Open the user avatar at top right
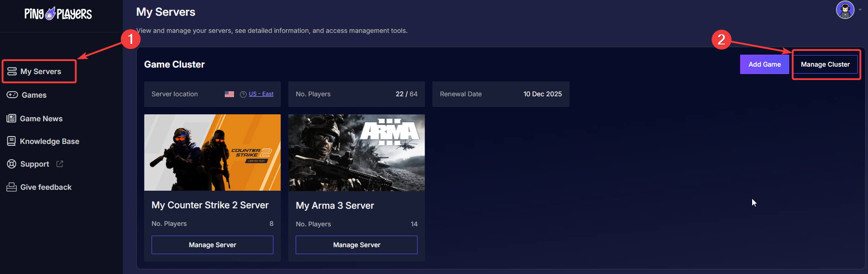 845,10
